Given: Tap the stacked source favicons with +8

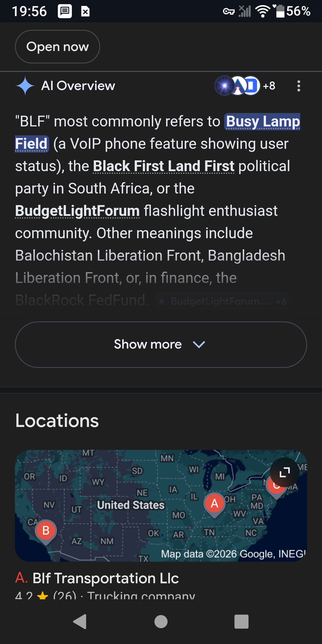Looking at the screenshot, I should tap(244, 86).
